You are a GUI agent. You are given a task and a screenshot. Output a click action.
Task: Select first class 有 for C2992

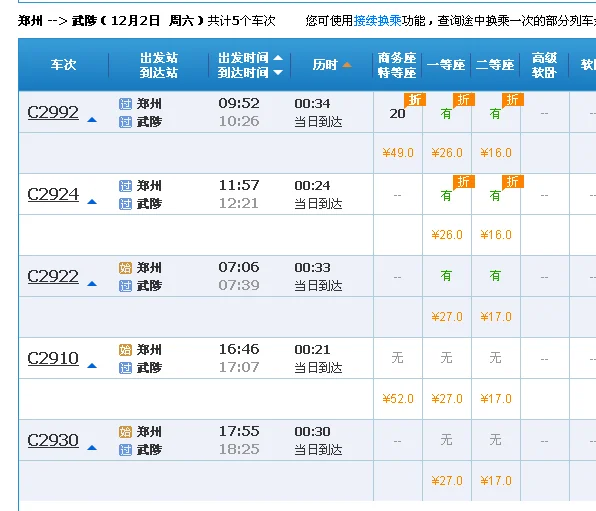[x=446, y=114]
